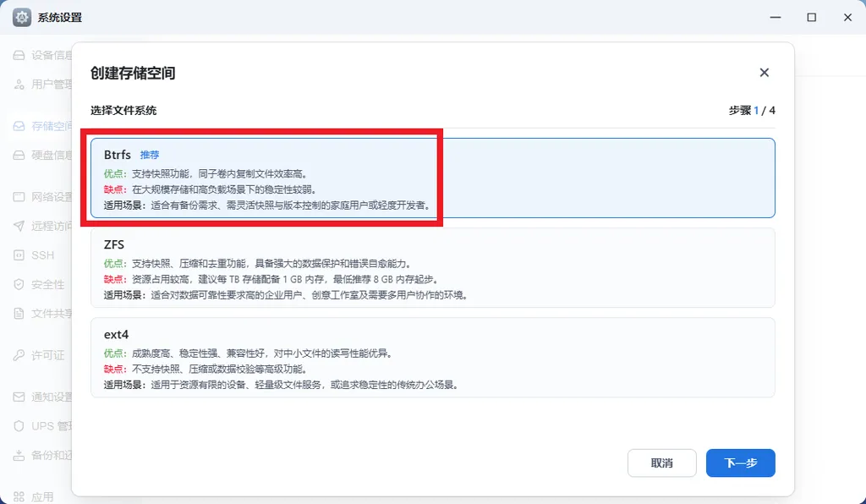
Task: Click the 下一步 (Next) button
Action: pyautogui.click(x=740, y=463)
